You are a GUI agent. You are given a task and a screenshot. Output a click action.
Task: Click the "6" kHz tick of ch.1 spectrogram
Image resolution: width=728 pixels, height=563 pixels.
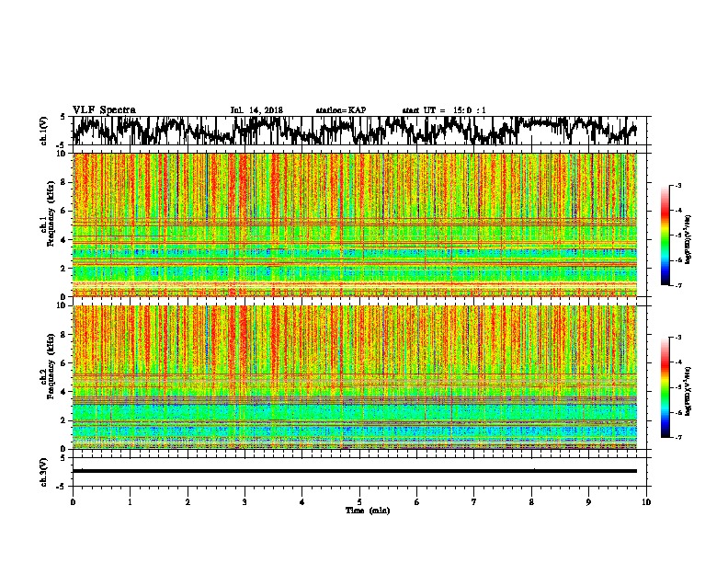click(65, 211)
